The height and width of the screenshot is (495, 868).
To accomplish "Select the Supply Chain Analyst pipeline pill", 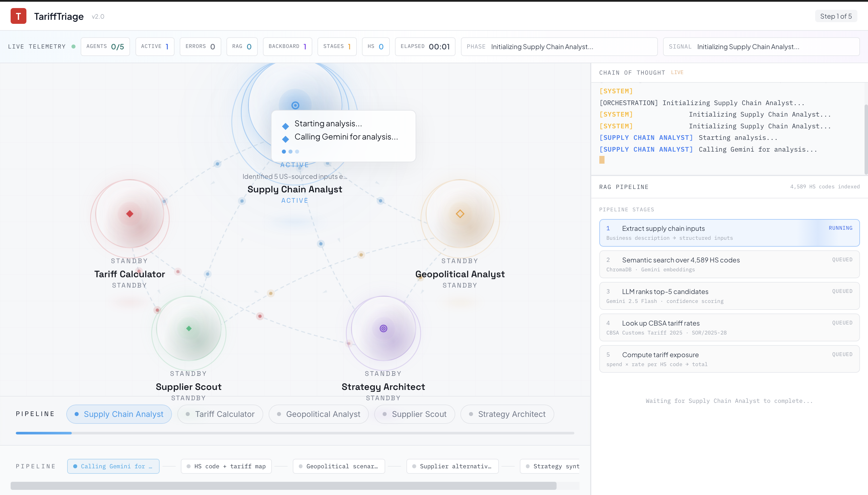I will pyautogui.click(x=119, y=414).
